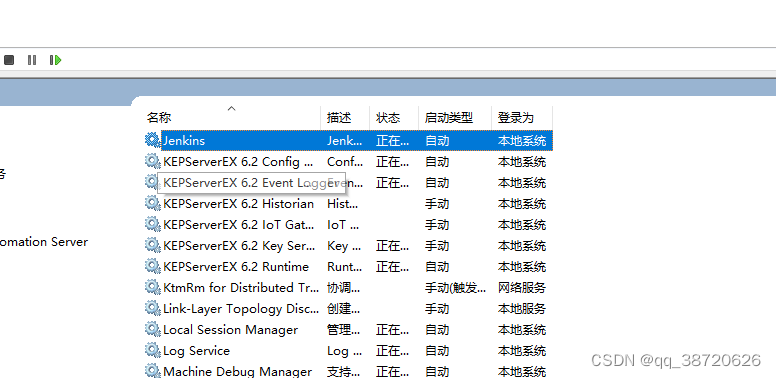
Task: Click 'Conf...' description of Config row
Action: tap(345, 161)
